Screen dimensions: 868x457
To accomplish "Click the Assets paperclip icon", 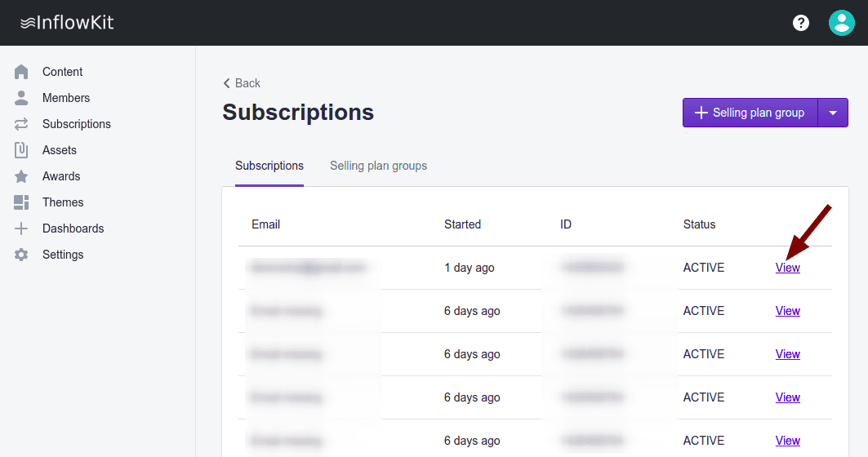I will coord(21,150).
